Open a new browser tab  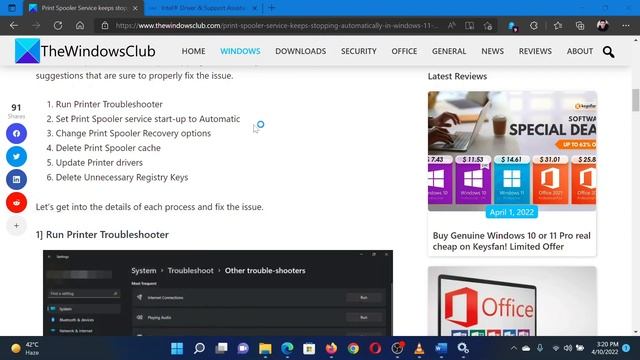point(271,8)
